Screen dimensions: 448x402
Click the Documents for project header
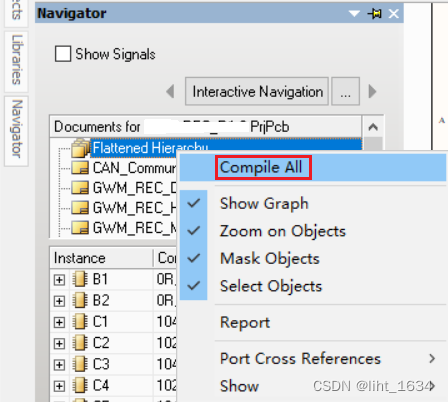pyautogui.click(x=206, y=127)
